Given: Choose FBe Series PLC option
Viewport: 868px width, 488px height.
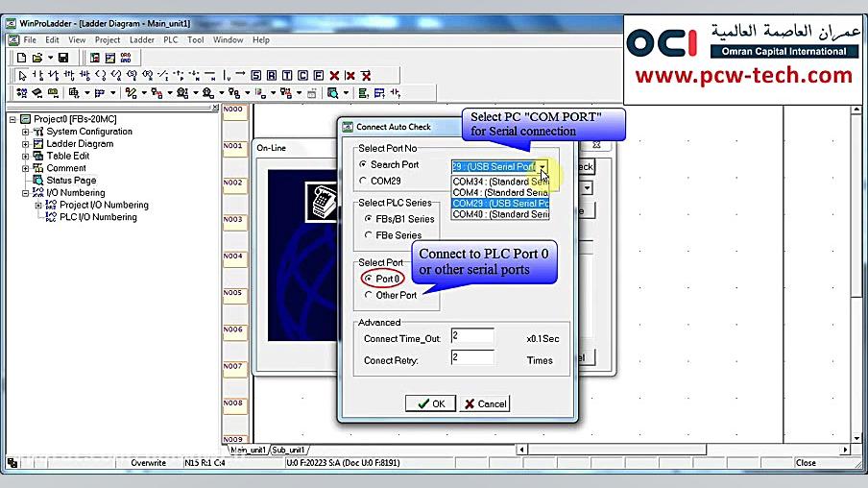Looking at the screenshot, I should 368,234.
